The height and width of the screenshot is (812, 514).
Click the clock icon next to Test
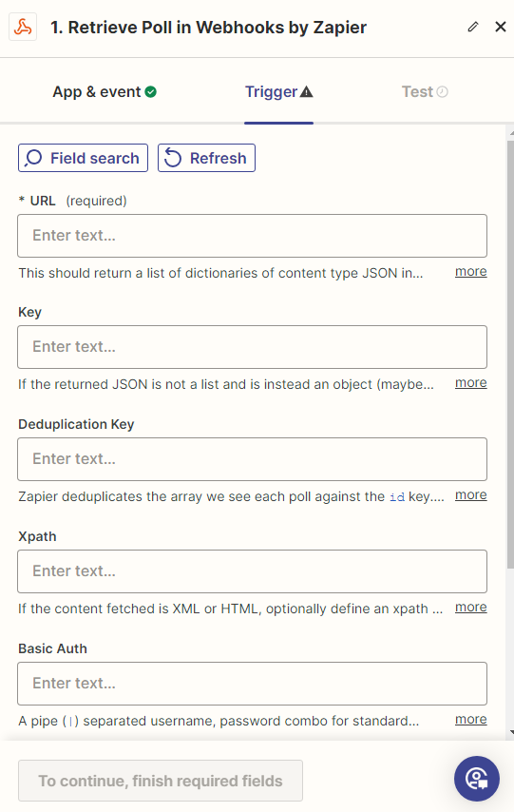point(442,92)
